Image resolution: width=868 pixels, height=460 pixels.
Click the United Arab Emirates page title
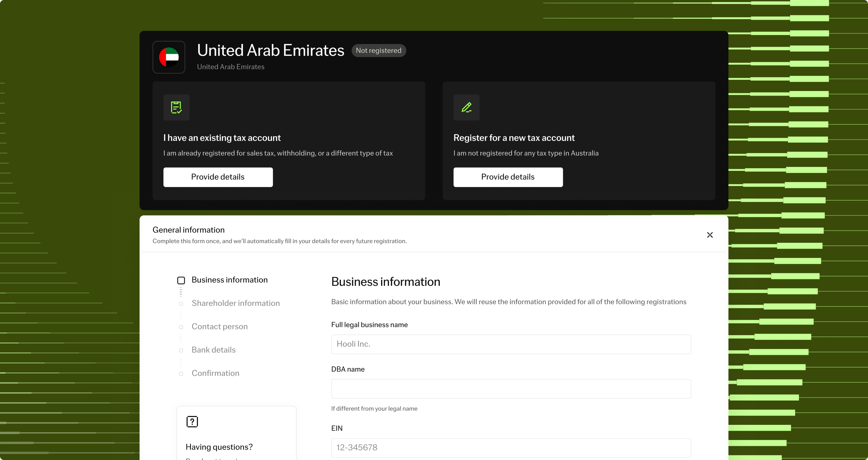(x=271, y=50)
